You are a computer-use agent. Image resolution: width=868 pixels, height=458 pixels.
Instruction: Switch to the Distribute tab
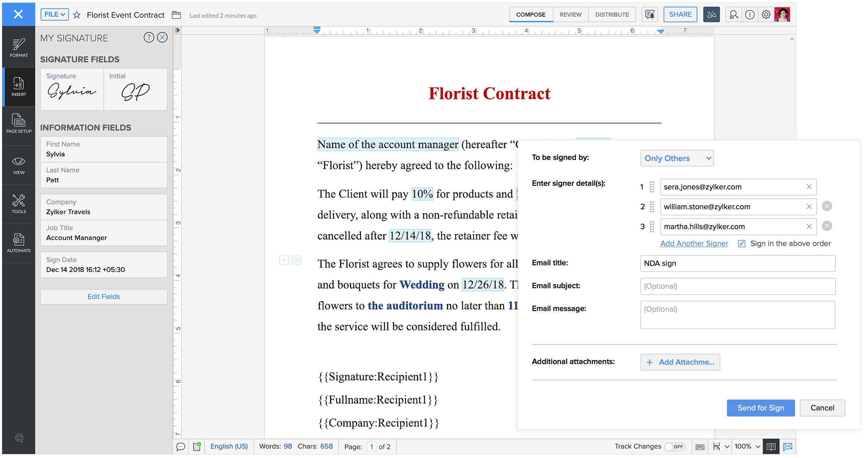coord(611,14)
